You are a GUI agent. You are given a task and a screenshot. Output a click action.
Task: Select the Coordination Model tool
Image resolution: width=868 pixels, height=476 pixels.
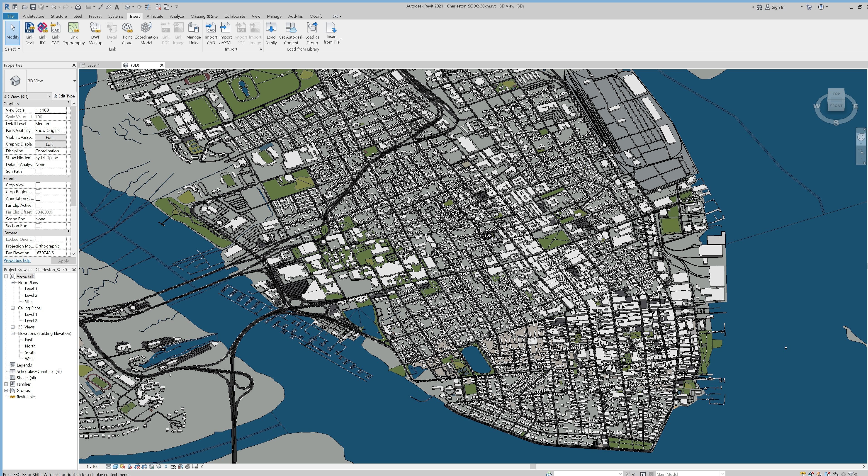(146, 33)
